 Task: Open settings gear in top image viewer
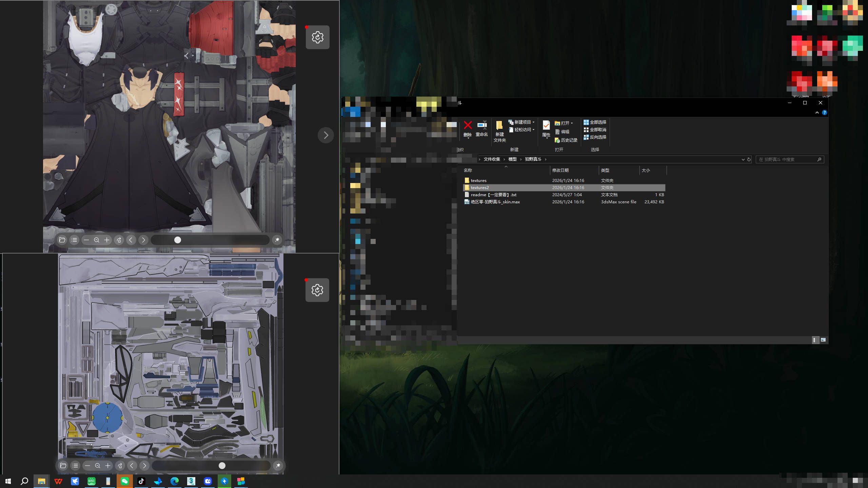click(317, 37)
